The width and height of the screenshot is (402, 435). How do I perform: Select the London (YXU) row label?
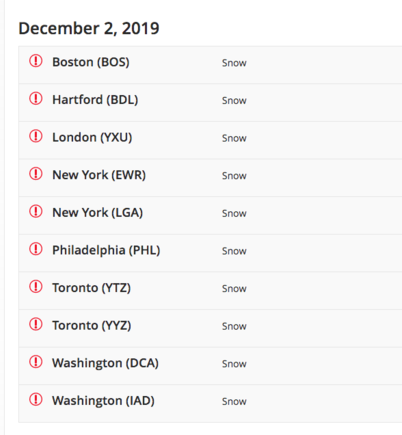pos(92,138)
